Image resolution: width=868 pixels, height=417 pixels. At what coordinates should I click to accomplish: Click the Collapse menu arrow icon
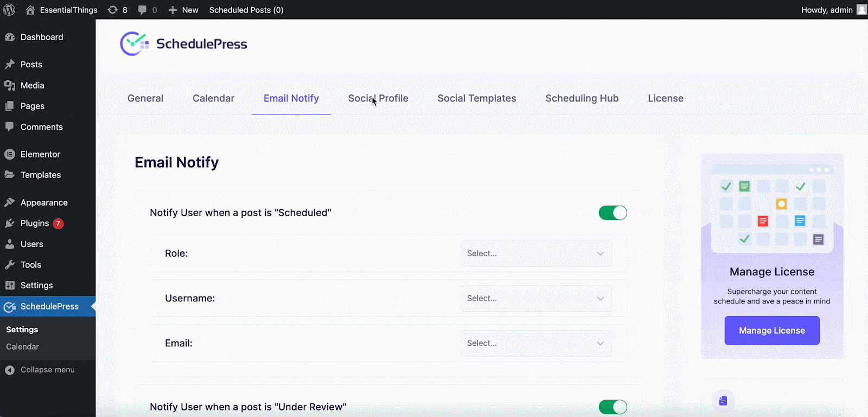point(10,370)
